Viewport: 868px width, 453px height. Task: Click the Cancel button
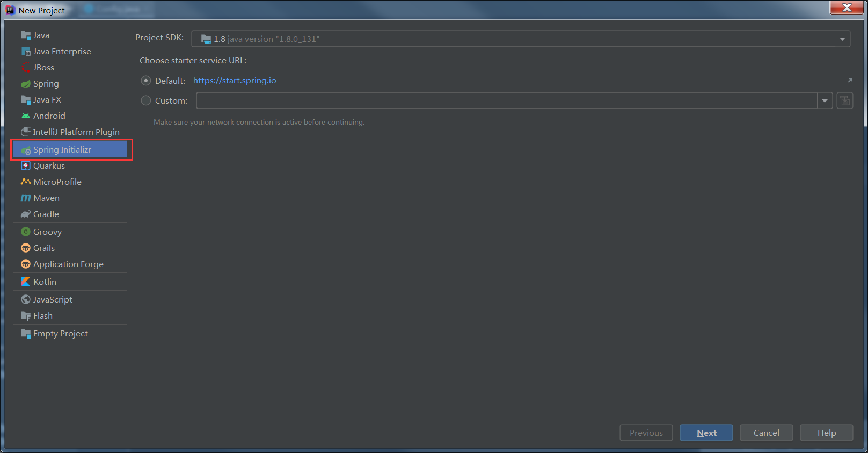click(767, 433)
